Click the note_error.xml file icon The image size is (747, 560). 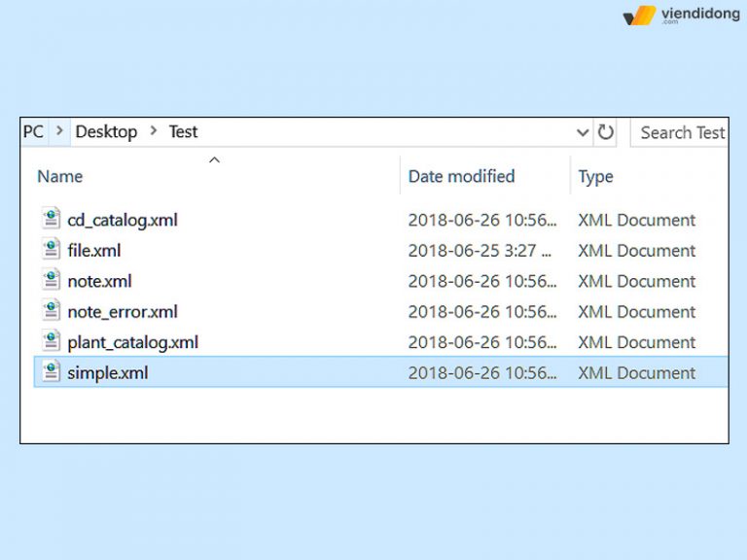(x=51, y=311)
